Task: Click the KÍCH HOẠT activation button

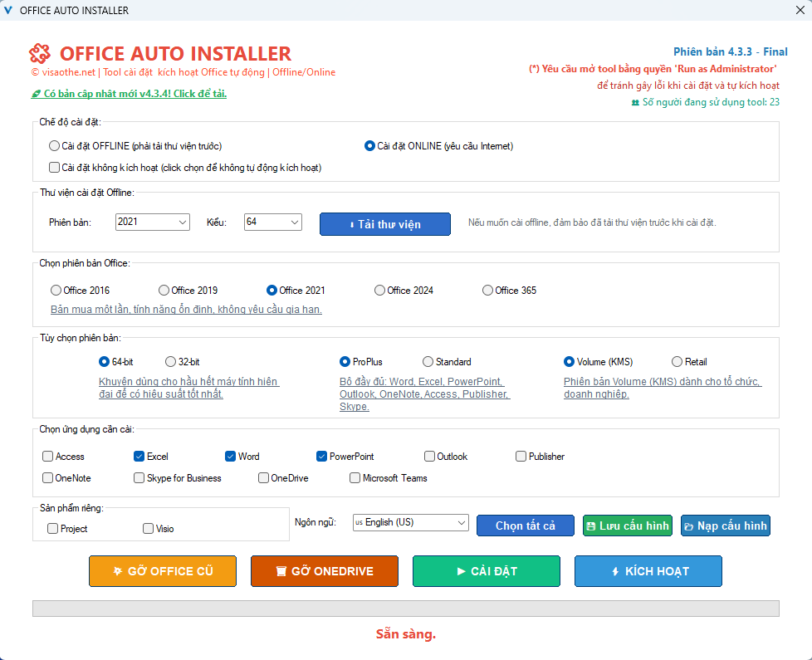Action: click(x=648, y=571)
